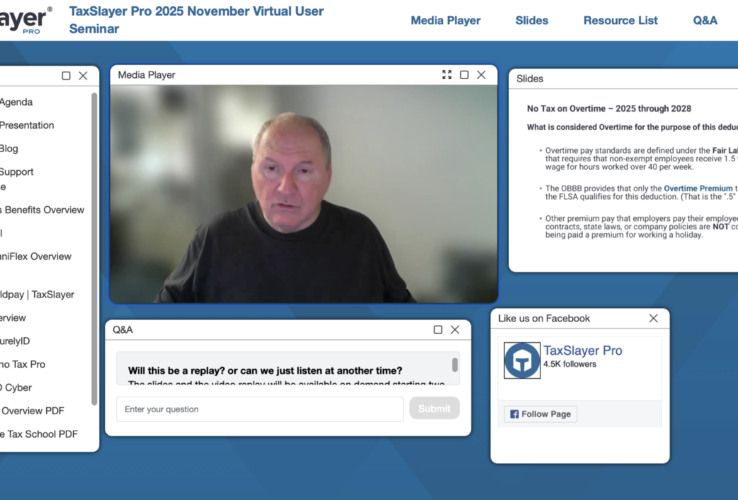Image resolution: width=738 pixels, height=500 pixels.
Task: Click the Enter your question field
Action: (x=260, y=409)
